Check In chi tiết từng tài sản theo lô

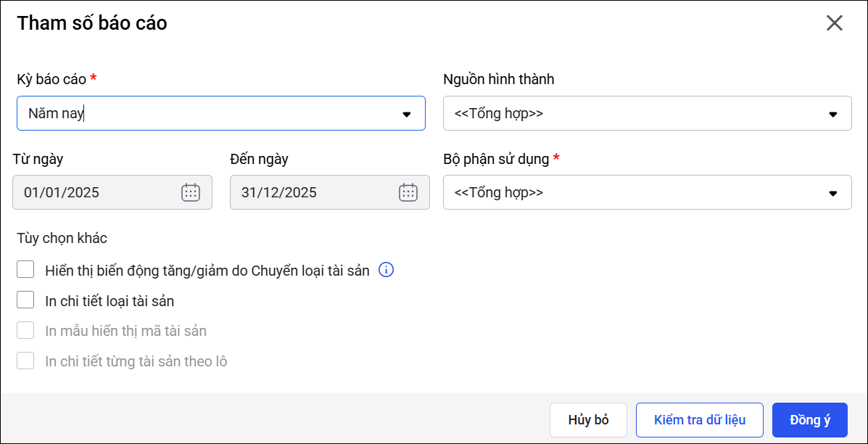click(x=26, y=361)
